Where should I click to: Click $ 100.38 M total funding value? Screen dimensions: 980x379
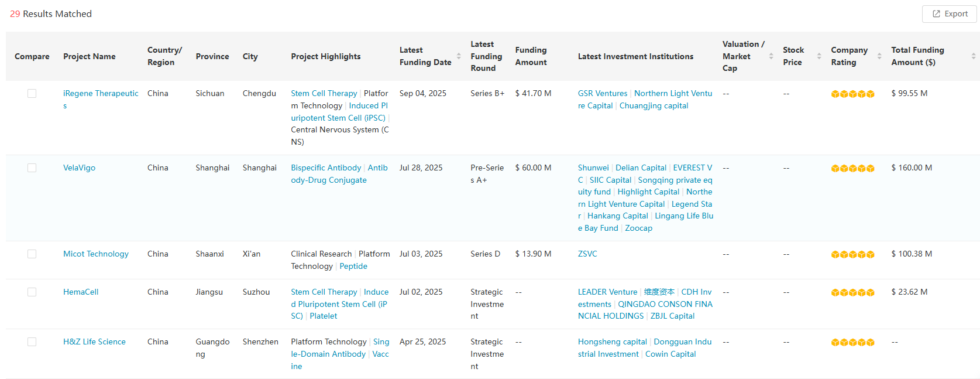click(912, 254)
